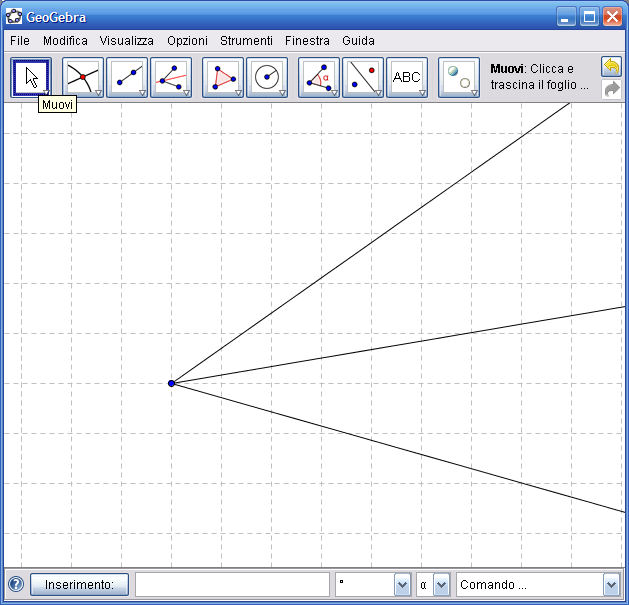Select the line through two points tool
Image resolution: width=629 pixels, height=605 pixels.
coord(127,77)
